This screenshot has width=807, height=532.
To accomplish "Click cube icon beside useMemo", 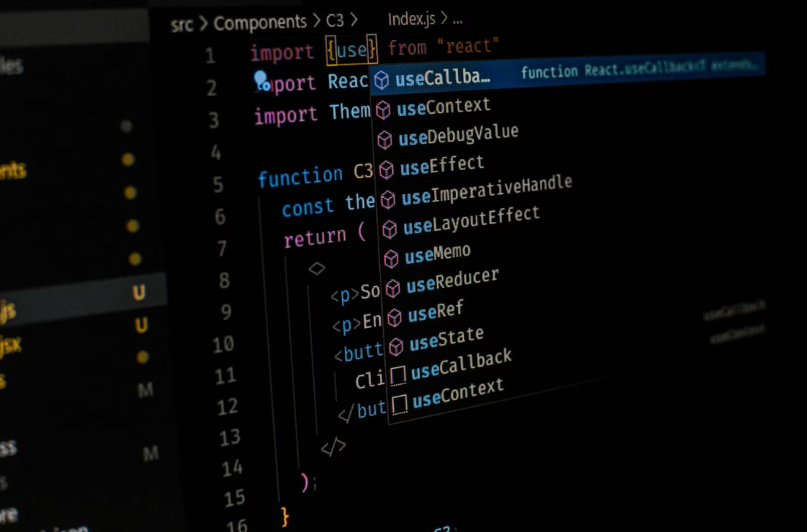I will (391, 258).
